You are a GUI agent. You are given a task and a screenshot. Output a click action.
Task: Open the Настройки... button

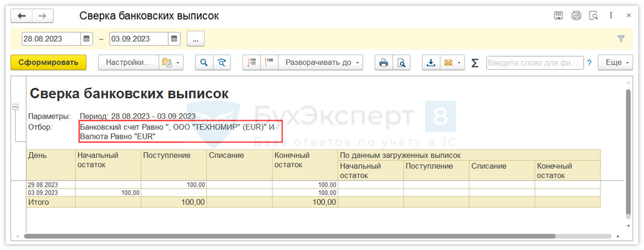[x=128, y=63]
